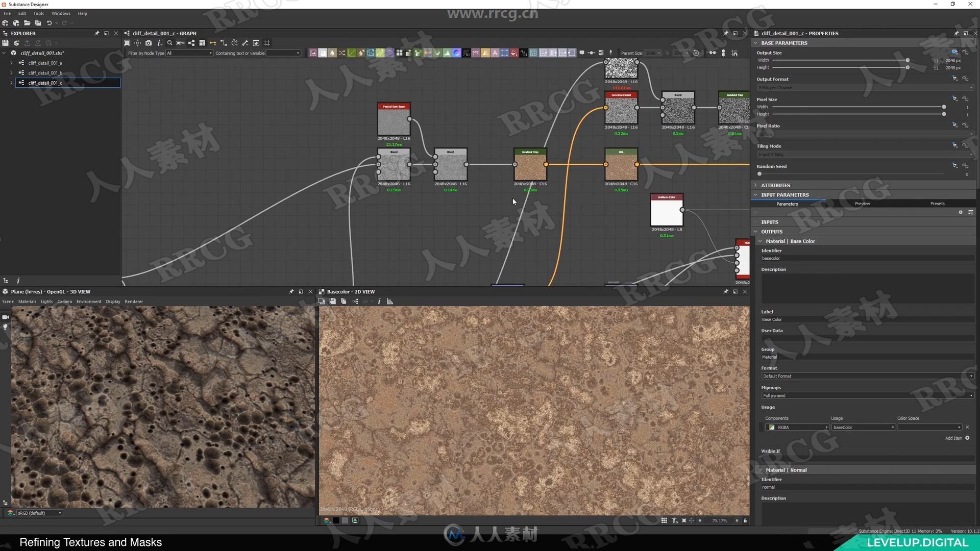Click the frame/crop icon in graph toolbar
This screenshot has height=551, width=980.
[x=267, y=43]
